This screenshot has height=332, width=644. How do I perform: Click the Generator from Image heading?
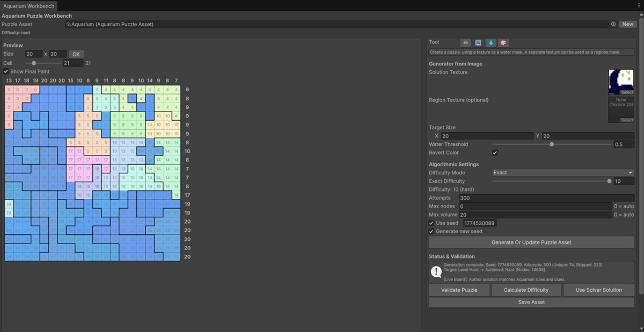pyautogui.click(x=456, y=64)
